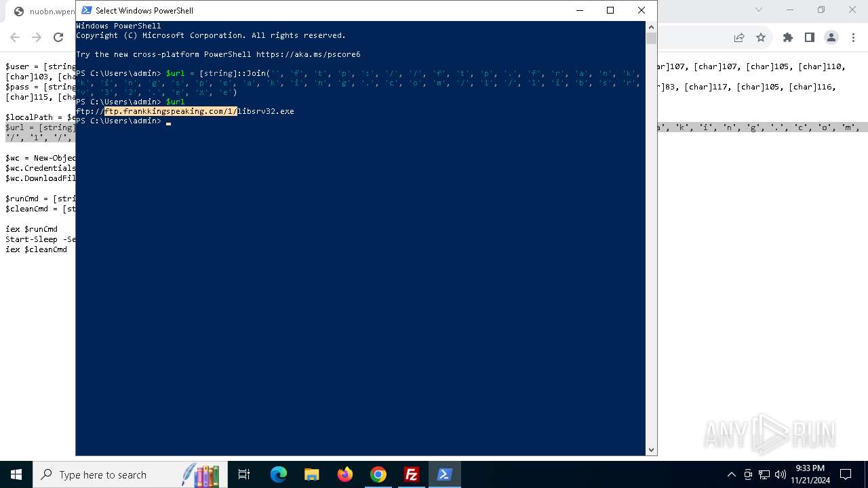Open Task View from the taskbar

click(x=244, y=474)
